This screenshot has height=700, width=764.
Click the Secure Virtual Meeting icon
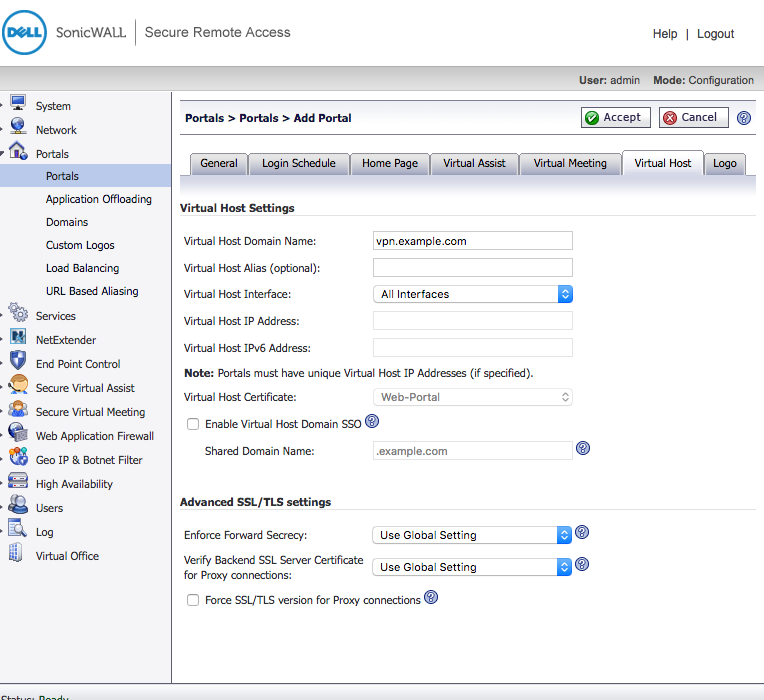[x=18, y=409]
